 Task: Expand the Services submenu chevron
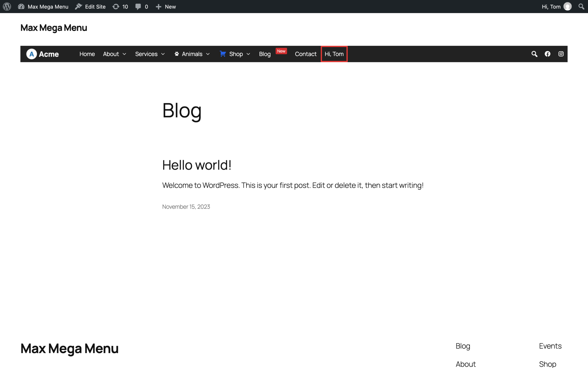[x=163, y=54]
